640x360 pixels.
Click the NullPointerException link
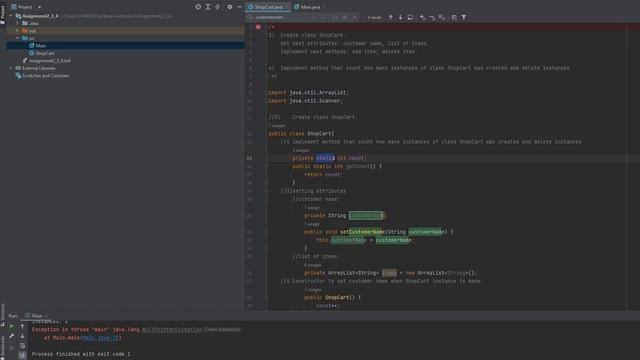click(172, 330)
